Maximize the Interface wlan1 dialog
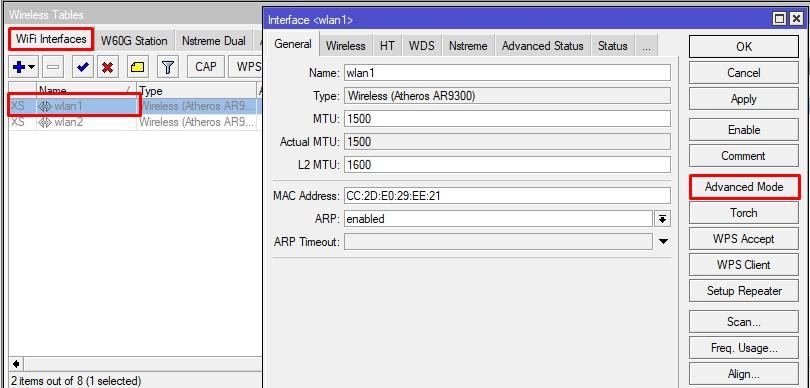The image size is (810, 388). coord(780,20)
